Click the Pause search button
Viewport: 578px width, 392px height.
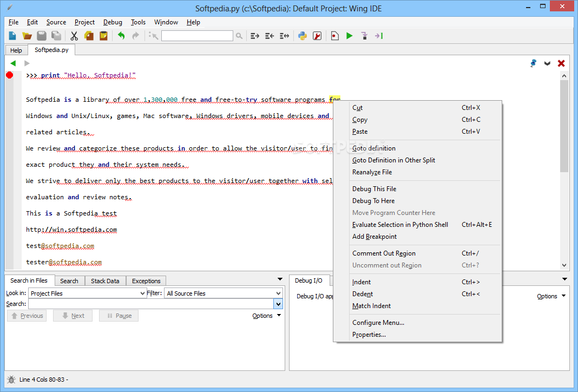[119, 316]
